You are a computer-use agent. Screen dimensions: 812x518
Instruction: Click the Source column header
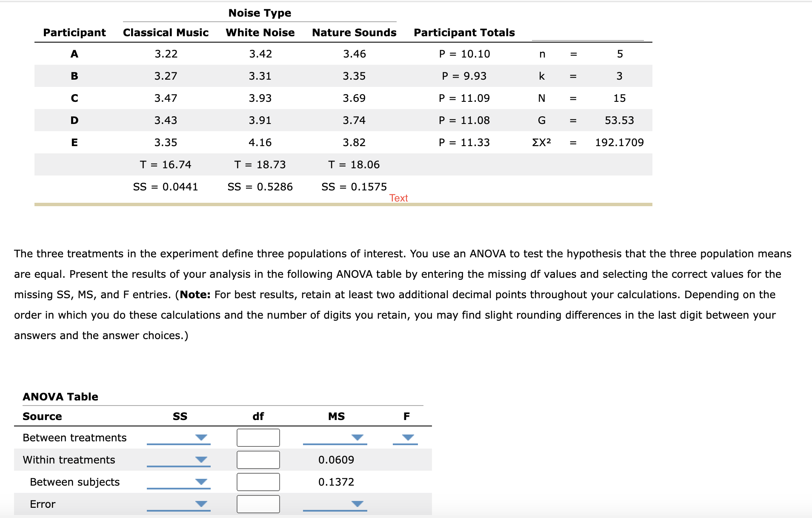pos(42,416)
